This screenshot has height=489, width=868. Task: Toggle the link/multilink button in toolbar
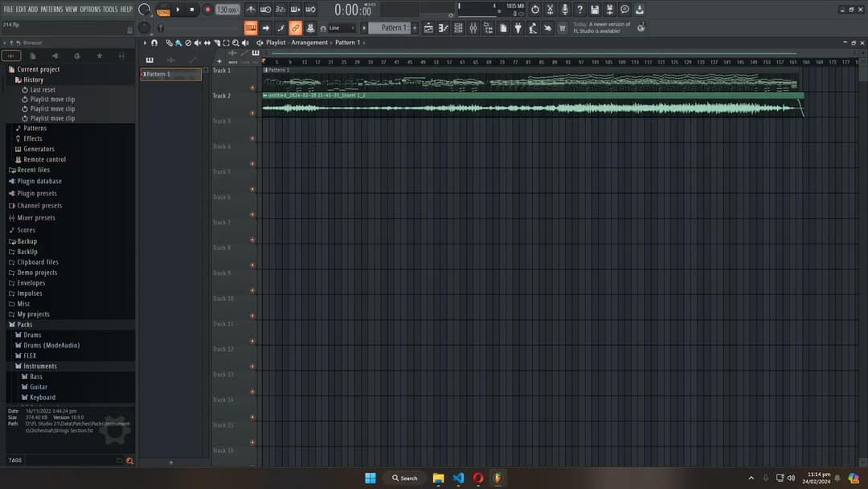coord(296,28)
